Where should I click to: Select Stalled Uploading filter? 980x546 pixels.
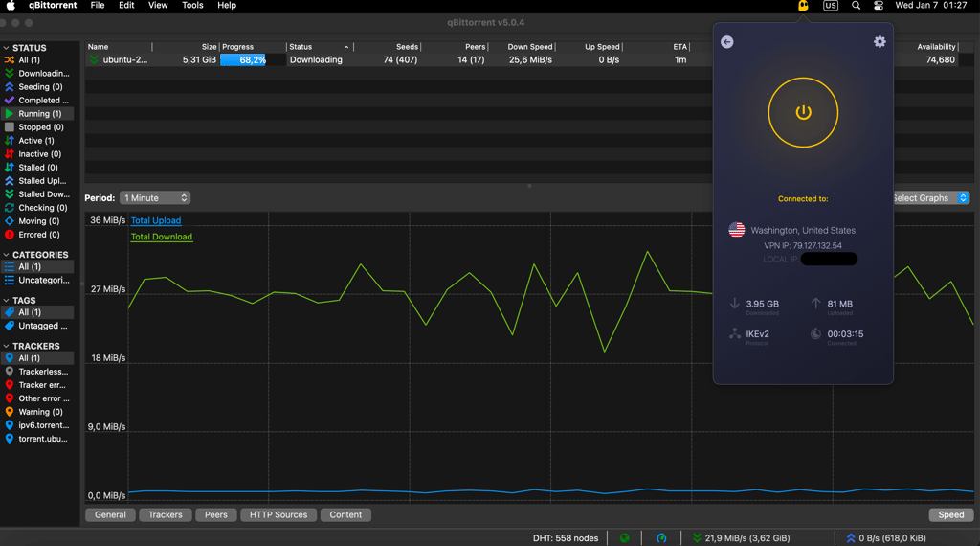pos(37,181)
